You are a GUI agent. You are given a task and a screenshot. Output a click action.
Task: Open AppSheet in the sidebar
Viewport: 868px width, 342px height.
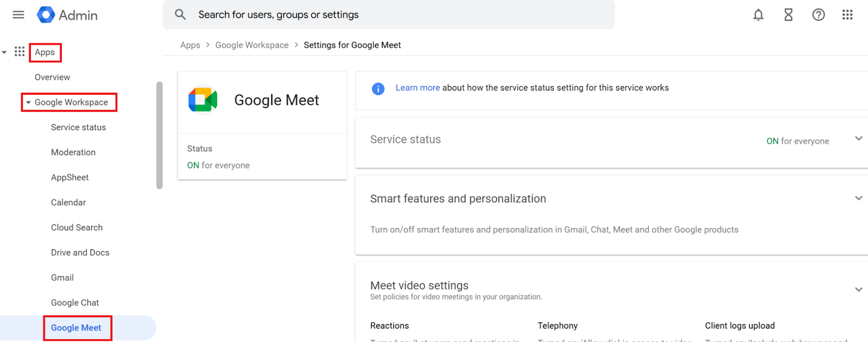click(70, 177)
